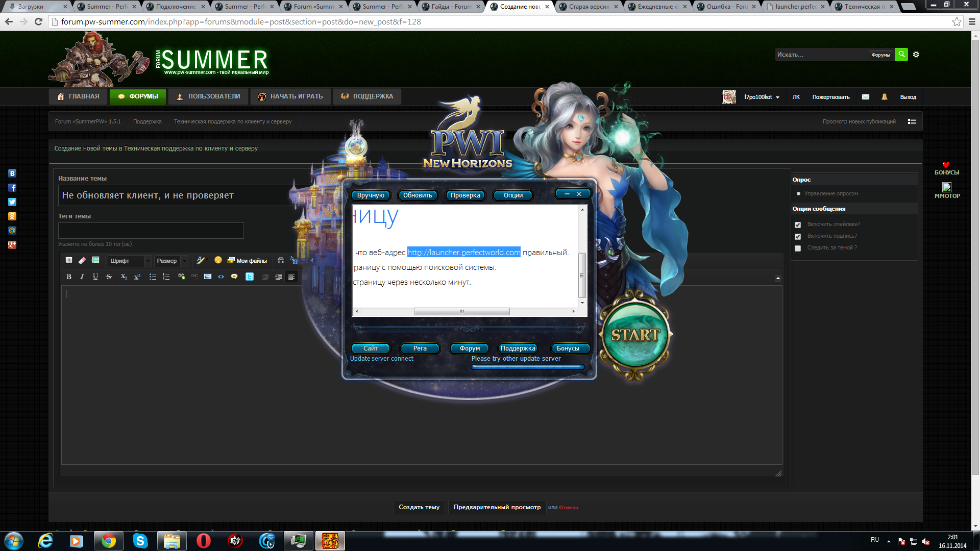Open the smiley emoticon picker
The width and height of the screenshot is (980, 551).
(218, 260)
